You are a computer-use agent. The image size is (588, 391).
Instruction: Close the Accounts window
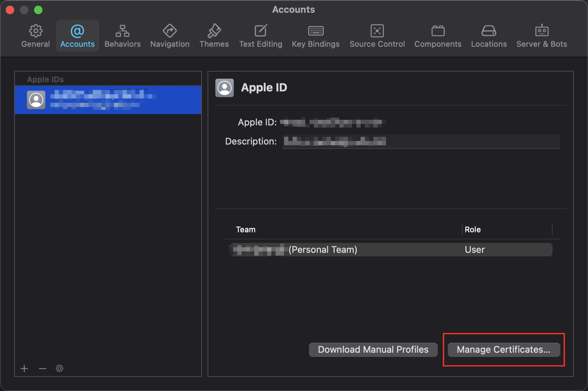click(10, 10)
